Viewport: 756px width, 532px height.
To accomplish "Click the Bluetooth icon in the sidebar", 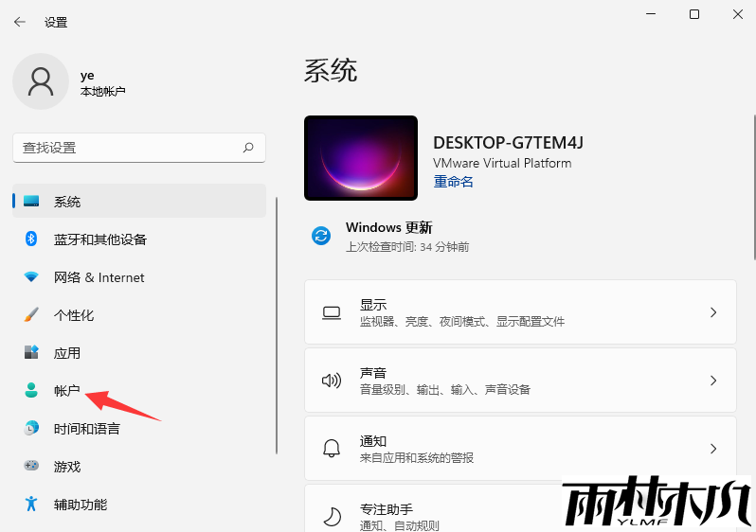I will 31,239.
